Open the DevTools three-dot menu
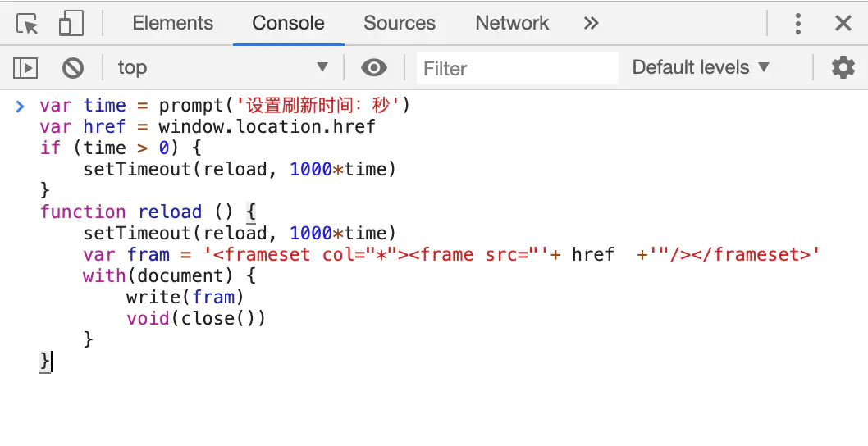The image size is (868, 446). [x=797, y=24]
